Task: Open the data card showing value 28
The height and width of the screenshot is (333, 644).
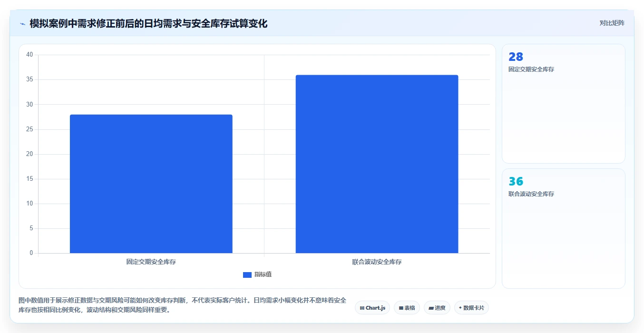Action: pyautogui.click(x=564, y=104)
